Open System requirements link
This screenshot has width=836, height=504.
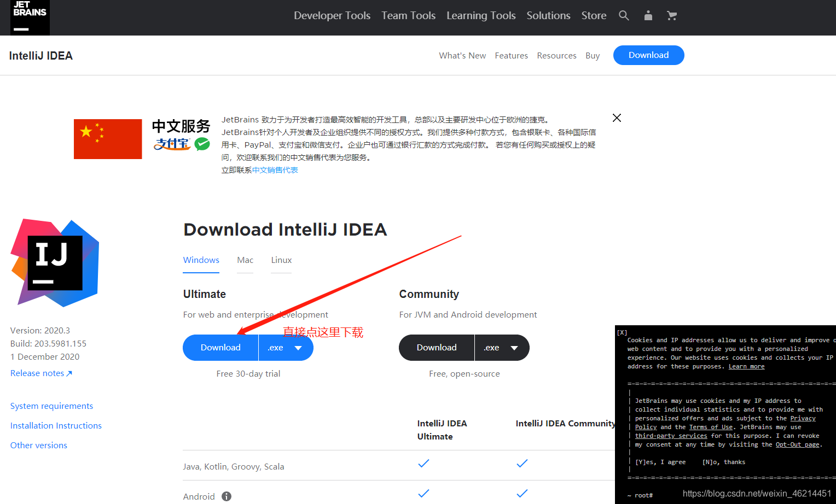coord(51,406)
